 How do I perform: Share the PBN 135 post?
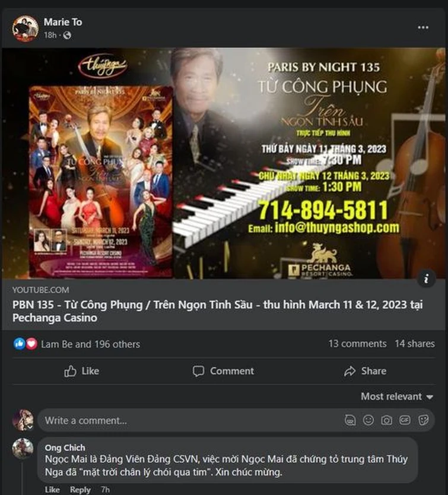[x=365, y=371]
